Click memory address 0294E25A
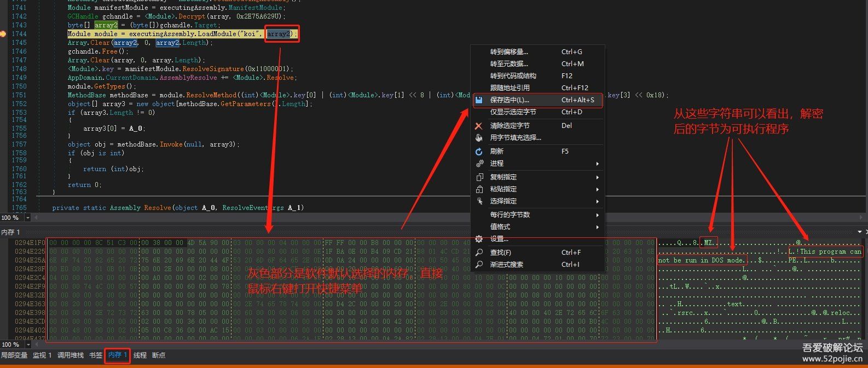 (30, 260)
